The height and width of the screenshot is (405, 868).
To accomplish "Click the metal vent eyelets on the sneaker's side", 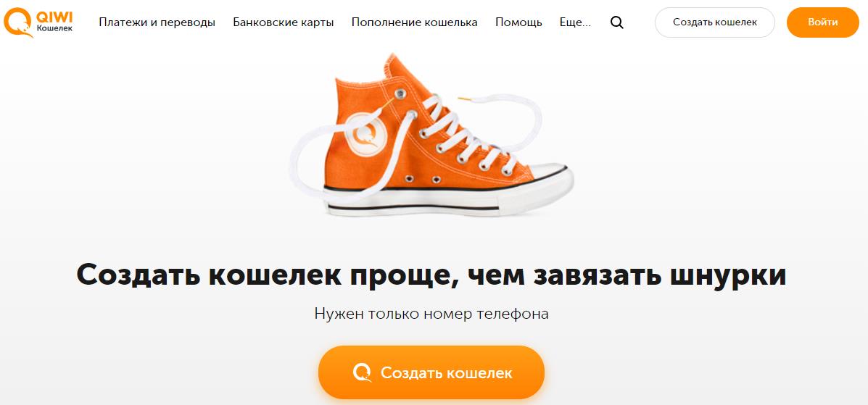I will 422,179.
